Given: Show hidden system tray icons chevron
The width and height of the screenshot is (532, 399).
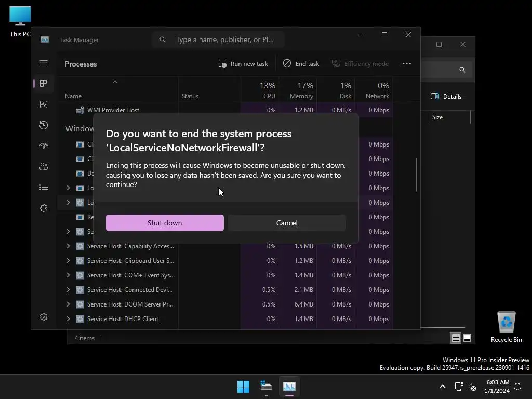Looking at the screenshot, I should [x=443, y=387].
